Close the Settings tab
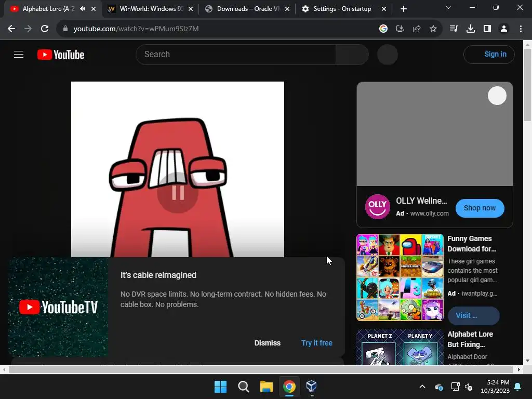 click(x=384, y=9)
